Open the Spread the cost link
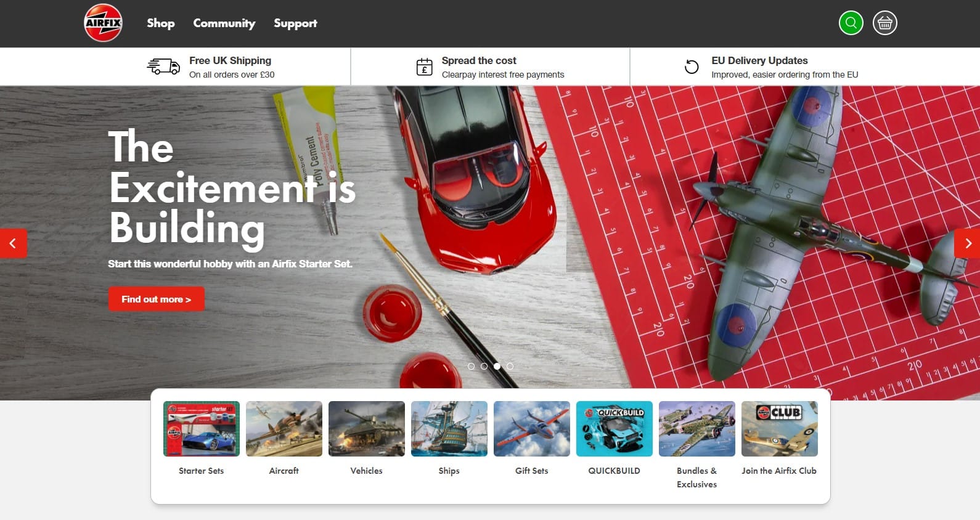The image size is (980, 520). pyautogui.click(x=479, y=60)
